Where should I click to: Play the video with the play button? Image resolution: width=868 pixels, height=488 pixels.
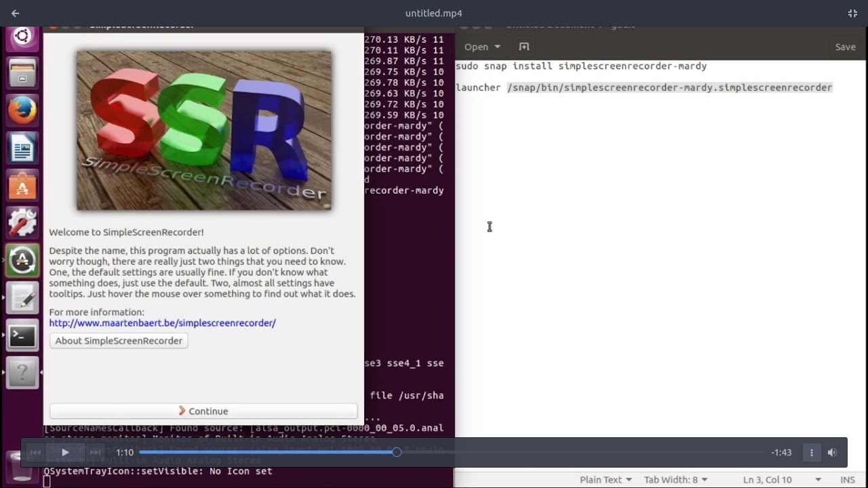65,452
